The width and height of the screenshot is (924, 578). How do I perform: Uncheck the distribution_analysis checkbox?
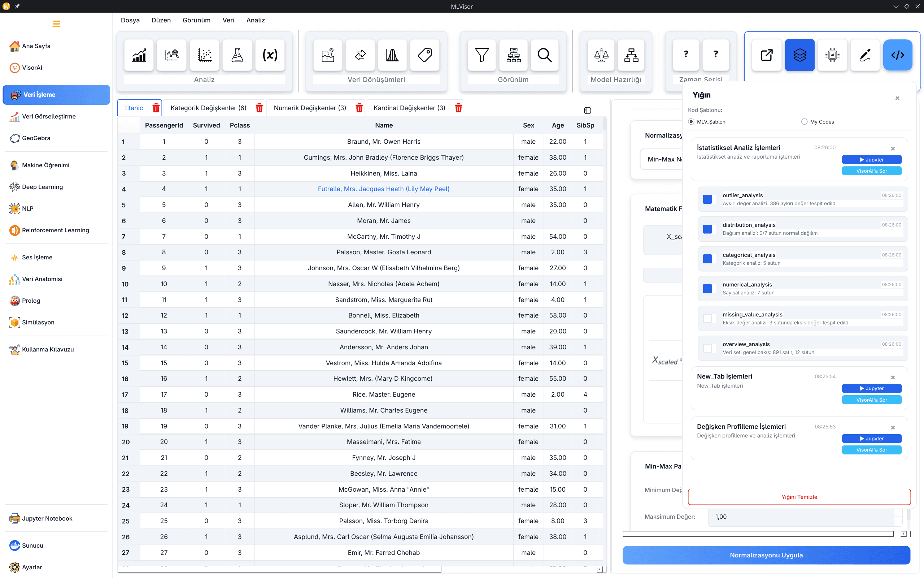707,229
